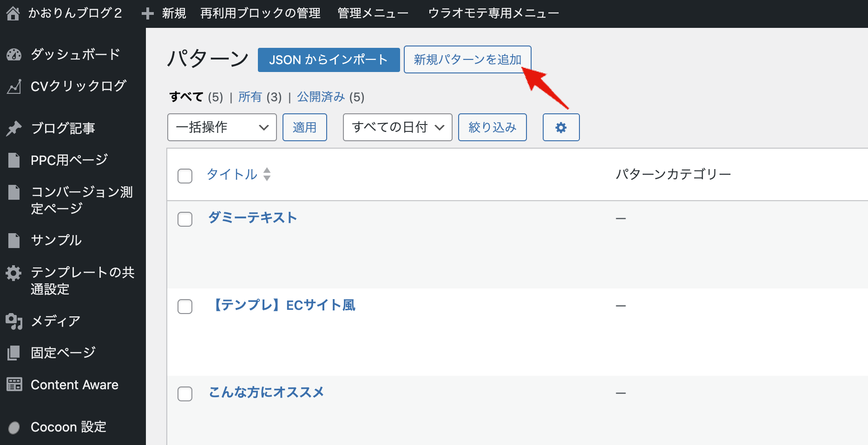Viewport: 868px width, 445px height.
Task: Open the 一括操作 bulk actions dropdown
Action: tap(222, 127)
